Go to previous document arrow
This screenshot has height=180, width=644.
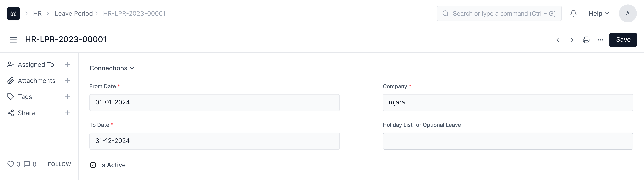click(x=557, y=40)
